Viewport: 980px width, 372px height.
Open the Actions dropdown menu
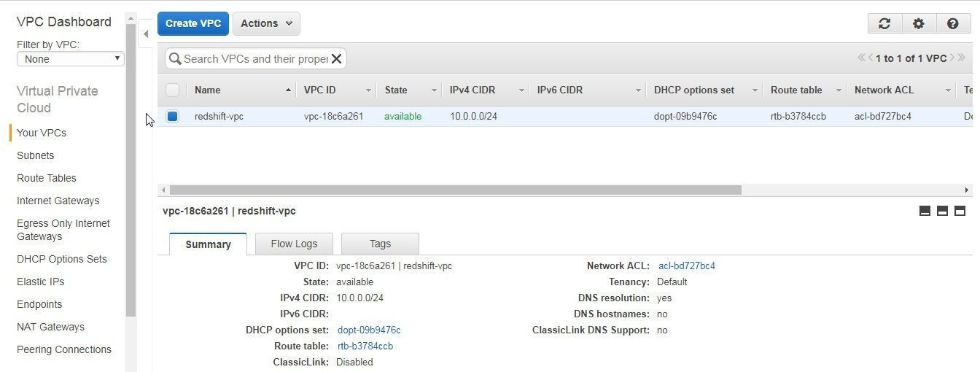(266, 23)
